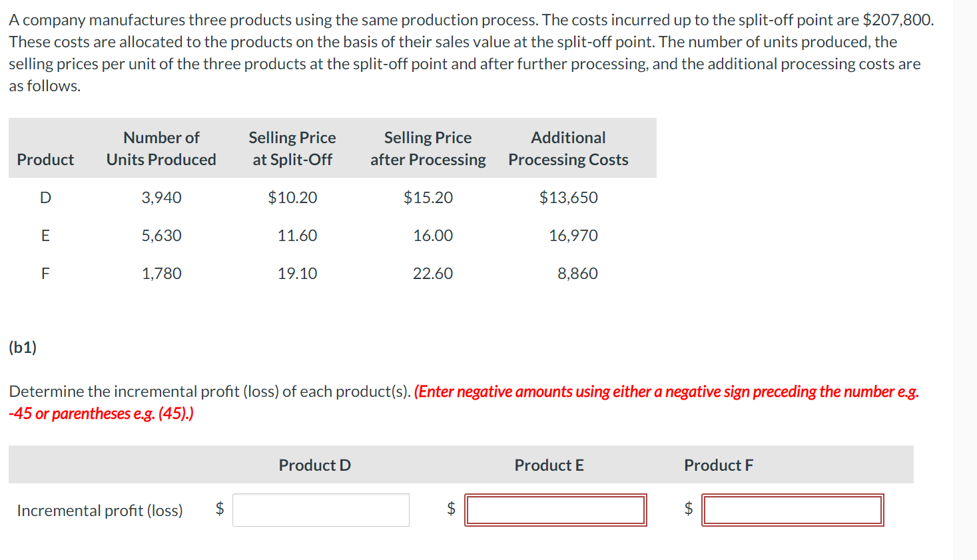
Task: Click the Product E column heading in answer table
Action: (548, 465)
